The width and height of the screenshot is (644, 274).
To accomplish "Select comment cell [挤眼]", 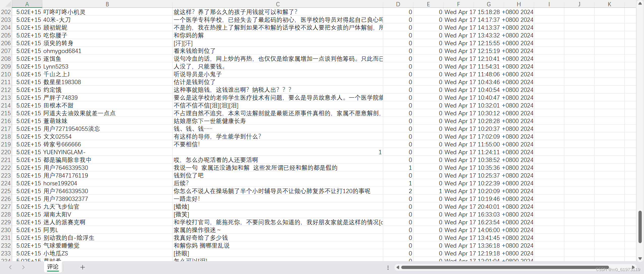I will coord(278,253).
